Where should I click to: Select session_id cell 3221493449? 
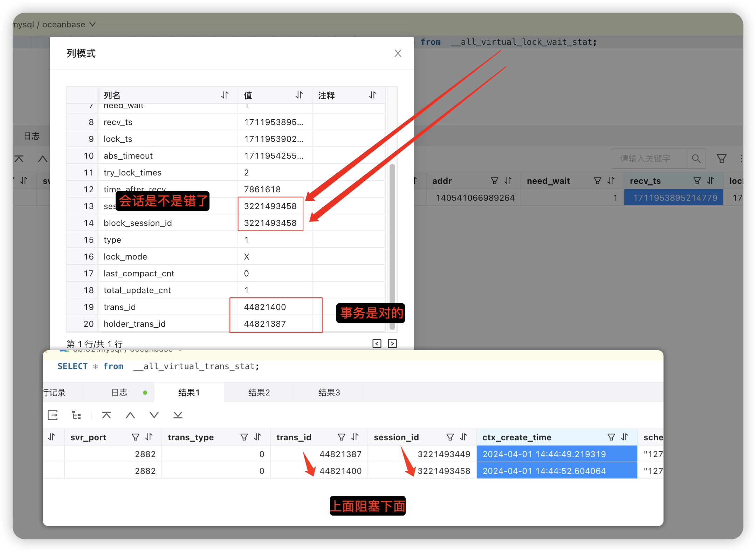coord(422,454)
